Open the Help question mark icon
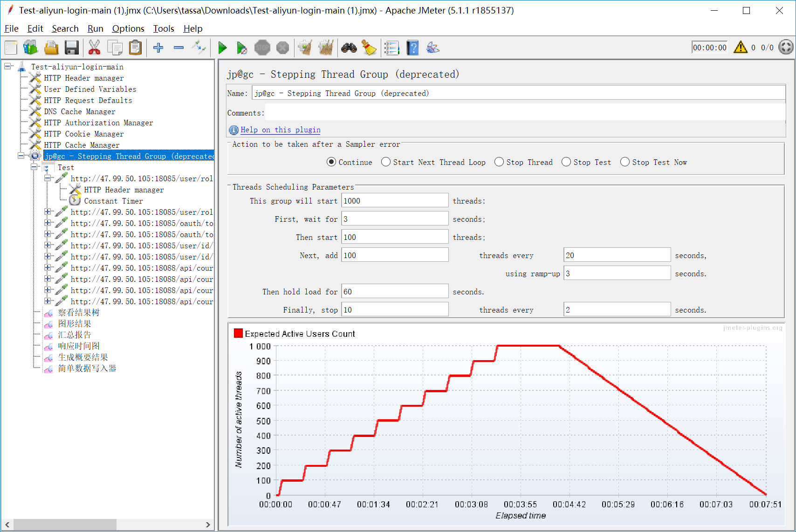Screen dimensions: 796x532 tap(412, 48)
